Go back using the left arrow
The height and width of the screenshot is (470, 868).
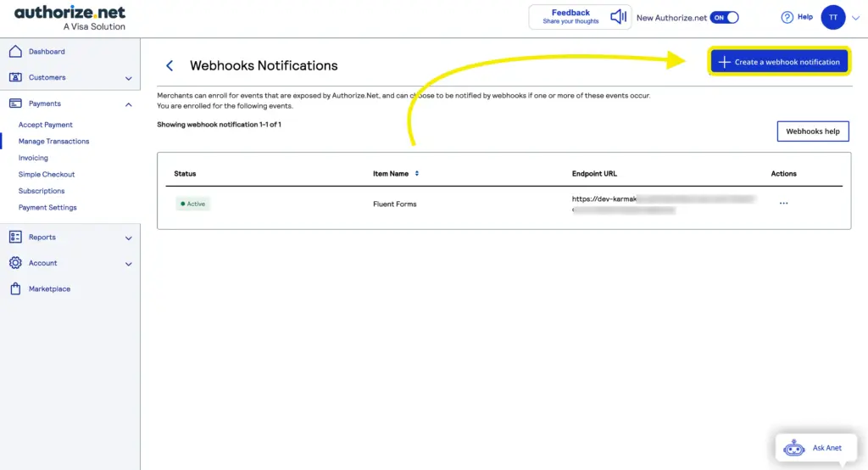click(x=170, y=65)
